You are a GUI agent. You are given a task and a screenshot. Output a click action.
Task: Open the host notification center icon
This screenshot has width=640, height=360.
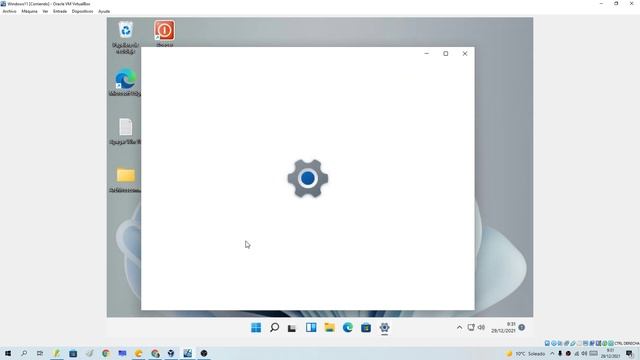(629, 353)
